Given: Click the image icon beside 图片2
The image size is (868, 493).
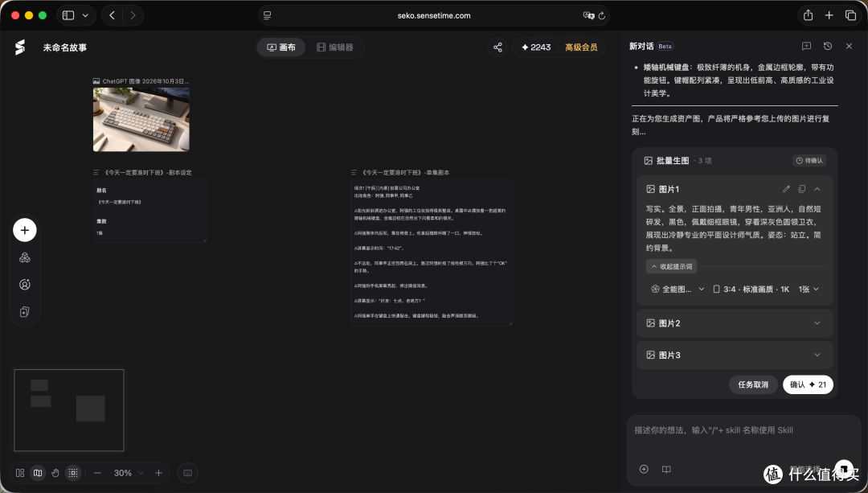Looking at the screenshot, I should coord(650,323).
